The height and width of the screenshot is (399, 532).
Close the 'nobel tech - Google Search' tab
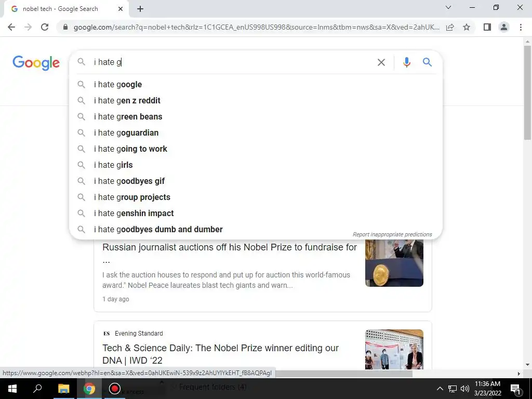click(121, 9)
